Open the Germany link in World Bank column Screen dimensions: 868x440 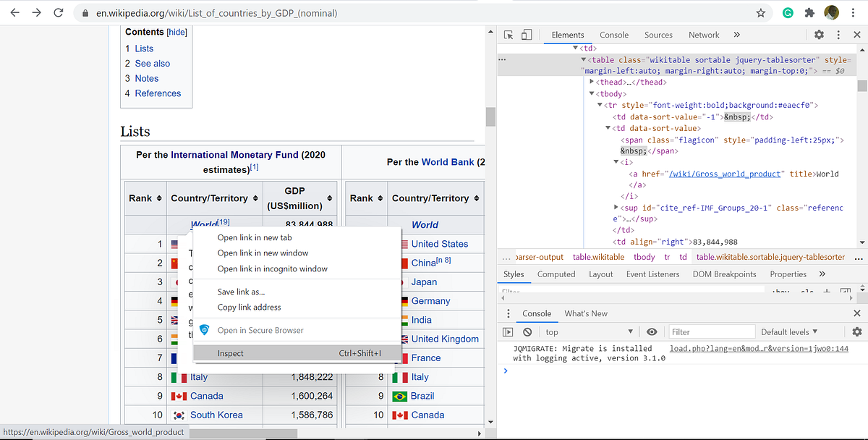430,300
